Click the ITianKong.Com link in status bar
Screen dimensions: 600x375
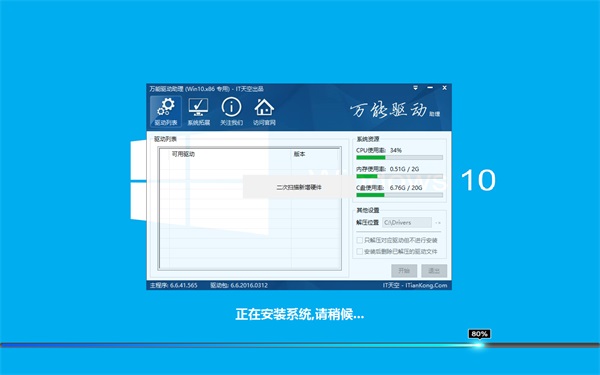[426, 285]
